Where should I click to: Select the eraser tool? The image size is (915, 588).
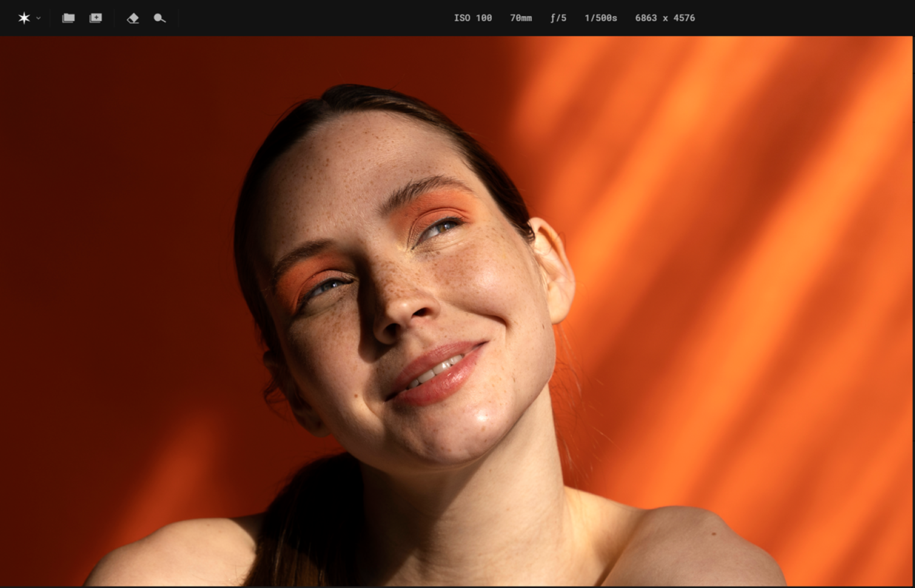pyautogui.click(x=133, y=18)
